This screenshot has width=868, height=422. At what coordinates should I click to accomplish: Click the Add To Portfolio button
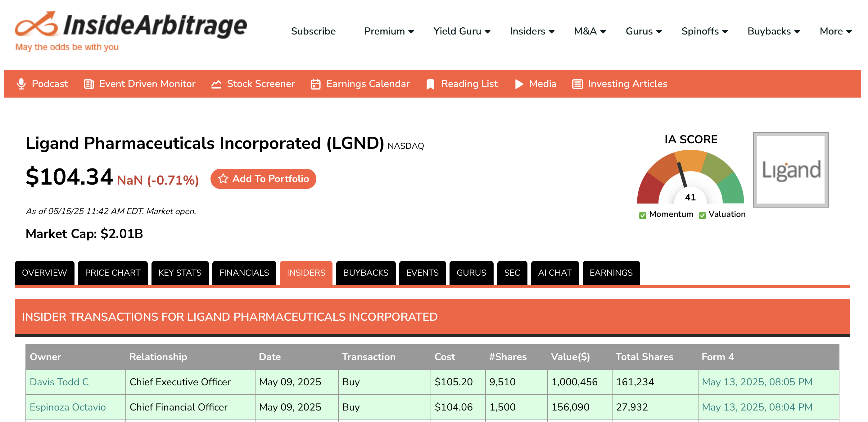click(263, 179)
